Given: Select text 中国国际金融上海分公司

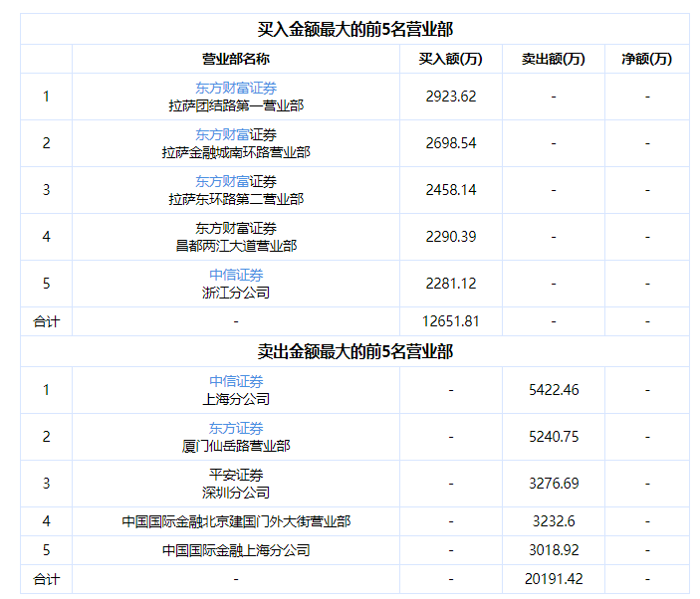Looking at the screenshot, I should [x=236, y=550].
